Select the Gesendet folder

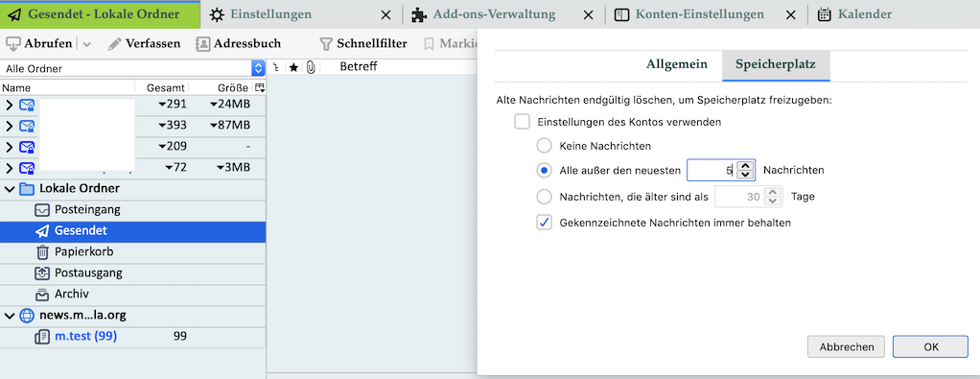click(132, 231)
